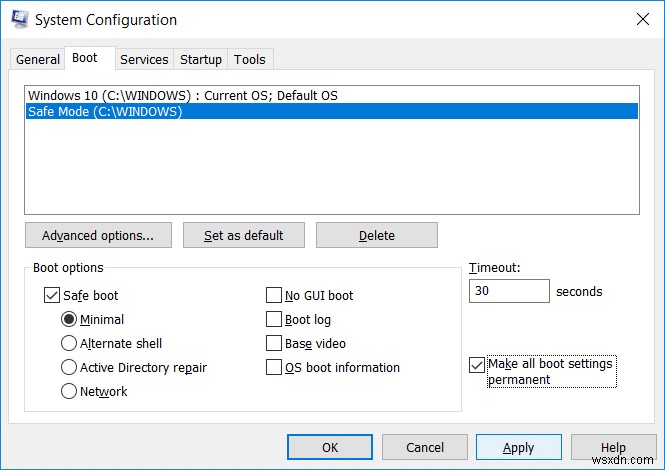The height and width of the screenshot is (470, 665).
Task: Uncheck the Safe boot checkbox
Action: pyautogui.click(x=53, y=295)
